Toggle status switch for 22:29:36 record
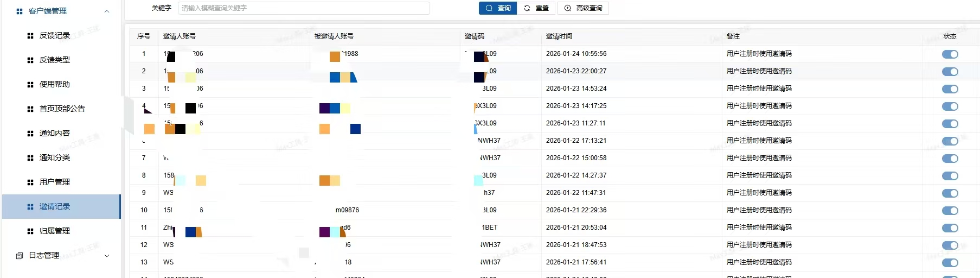Screen dimensions: 980x278 (950, 211)
